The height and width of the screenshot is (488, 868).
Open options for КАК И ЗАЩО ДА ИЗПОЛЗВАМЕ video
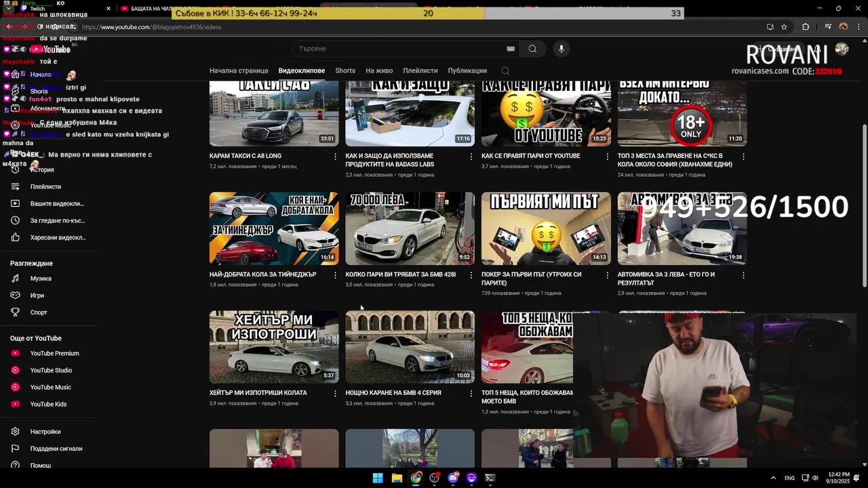click(x=471, y=157)
